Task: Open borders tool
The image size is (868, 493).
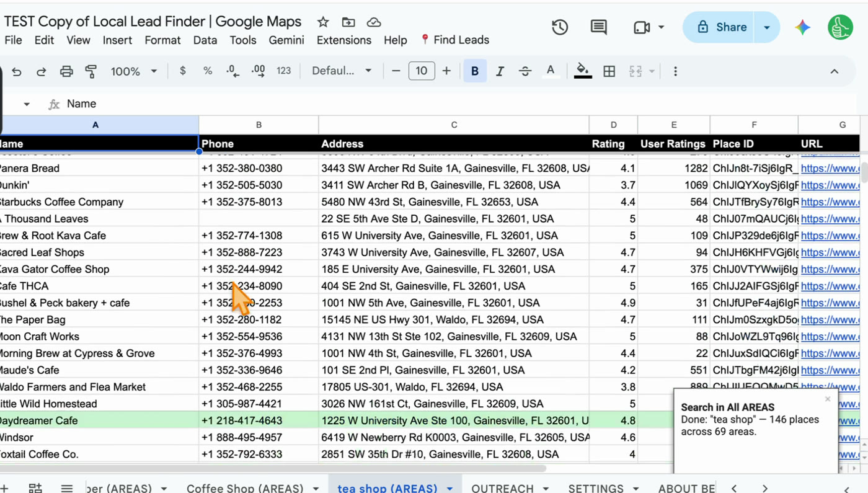Action: [609, 71]
